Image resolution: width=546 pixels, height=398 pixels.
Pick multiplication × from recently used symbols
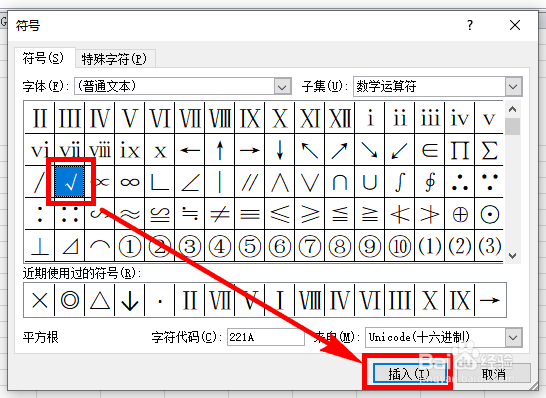click(x=40, y=300)
